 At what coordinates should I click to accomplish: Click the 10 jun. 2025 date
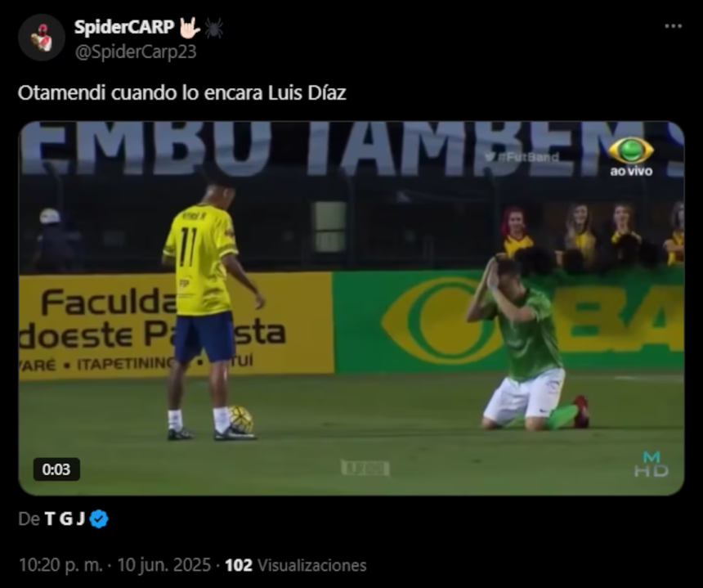[x=164, y=565]
